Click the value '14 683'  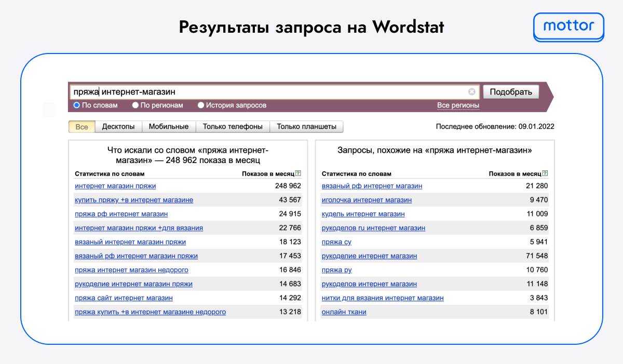290,284
